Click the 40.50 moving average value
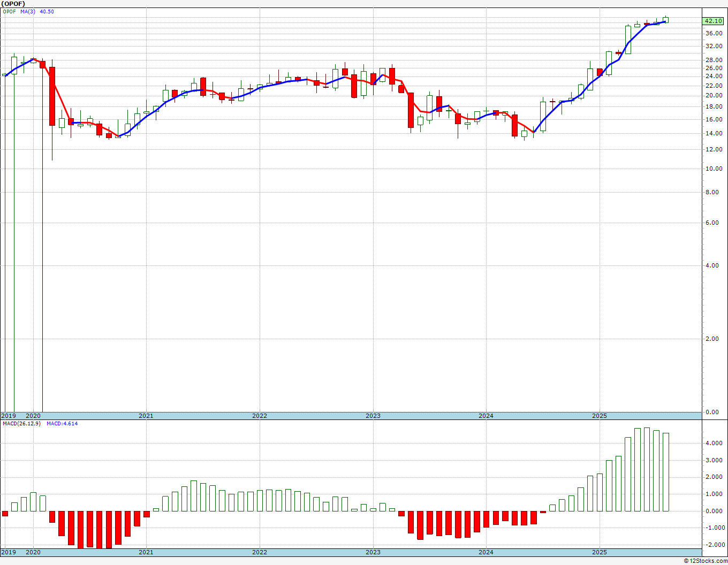Image resolution: width=728 pixels, height=565 pixels. pyautogui.click(x=47, y=11)
